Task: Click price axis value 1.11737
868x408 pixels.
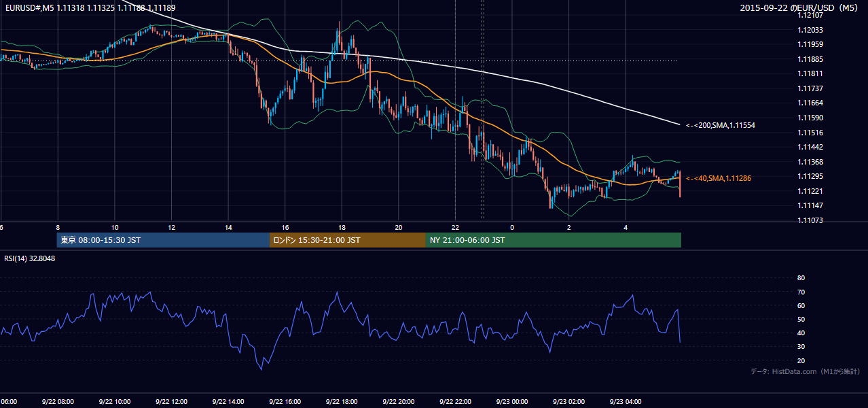Action: coord(810,88)
